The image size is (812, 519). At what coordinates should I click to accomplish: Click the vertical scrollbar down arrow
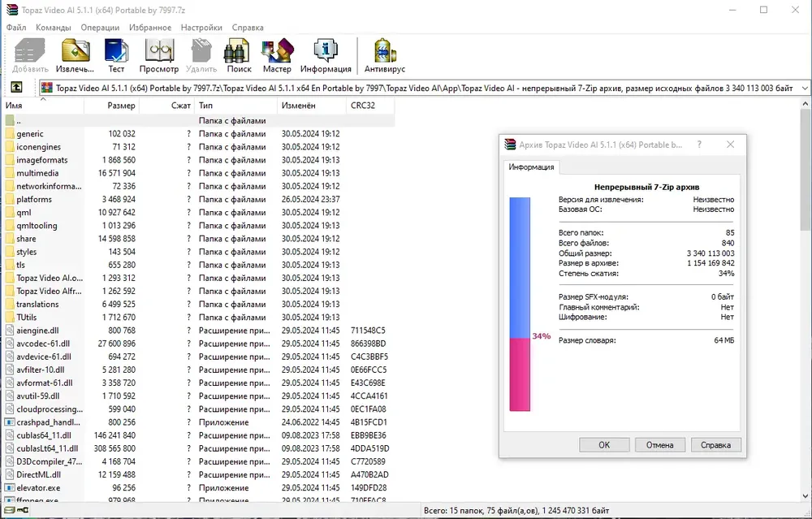(x=806, y=495)
